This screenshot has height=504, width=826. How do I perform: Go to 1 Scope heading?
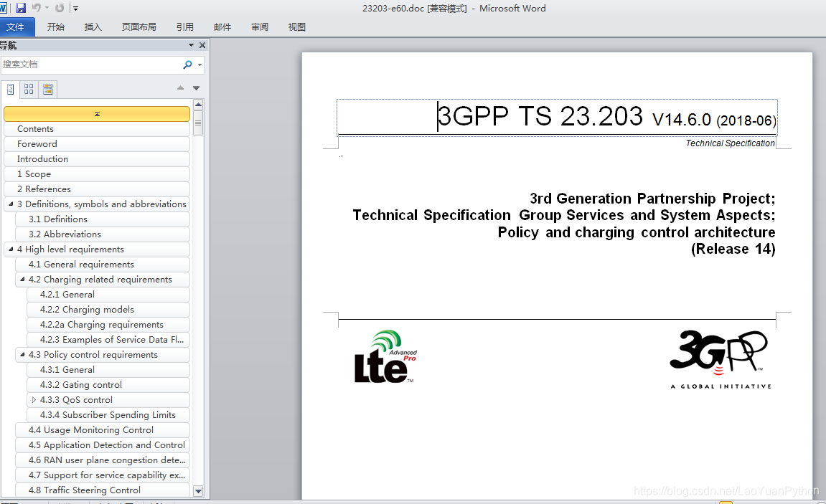click(97, 174)
